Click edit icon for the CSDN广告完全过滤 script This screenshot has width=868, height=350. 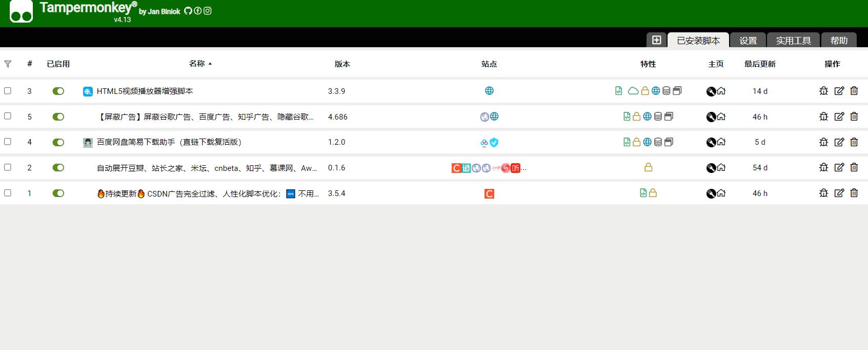pyautogui.click(x=839, y=193)
